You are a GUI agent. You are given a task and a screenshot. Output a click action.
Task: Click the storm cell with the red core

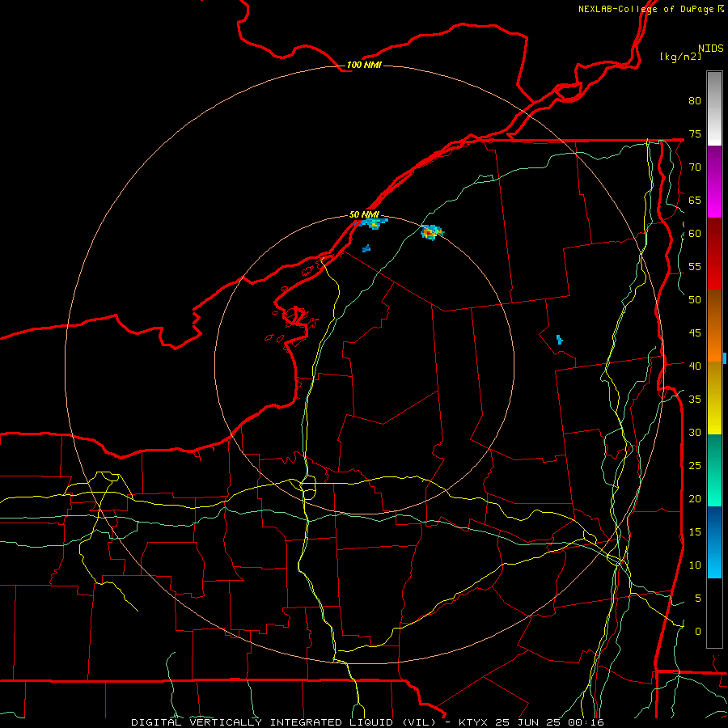click(432, 231)
